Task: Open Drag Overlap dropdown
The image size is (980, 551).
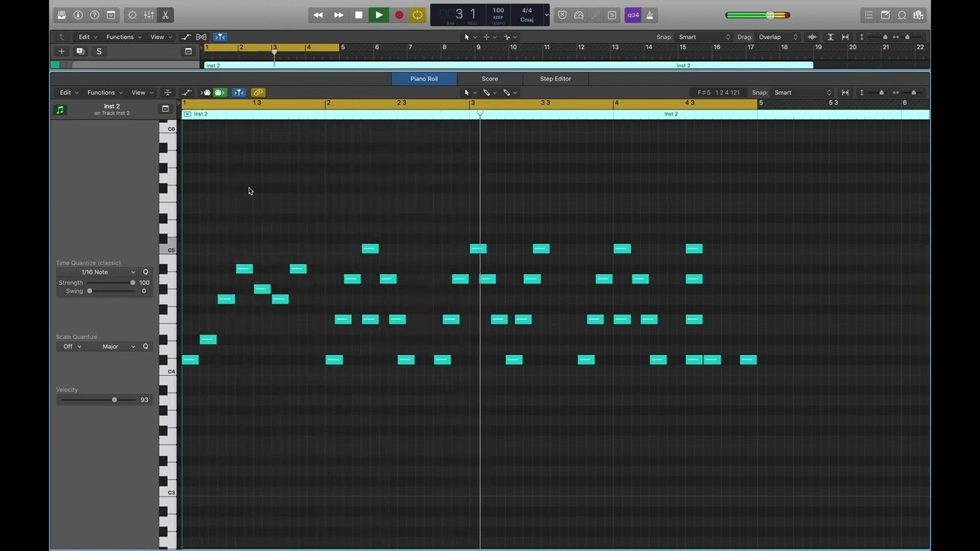Action: coord(779,37)
